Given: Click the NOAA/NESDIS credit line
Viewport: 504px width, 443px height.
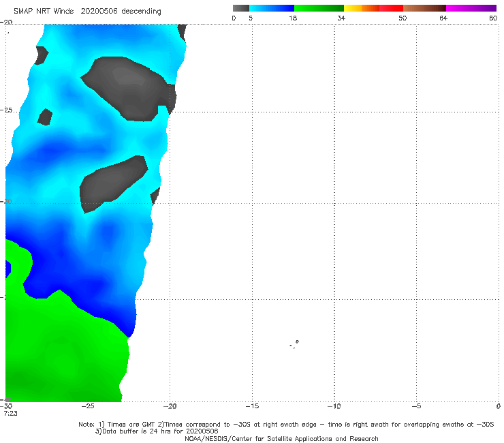Looking at the screenshot, I should (x=281, y=439).
